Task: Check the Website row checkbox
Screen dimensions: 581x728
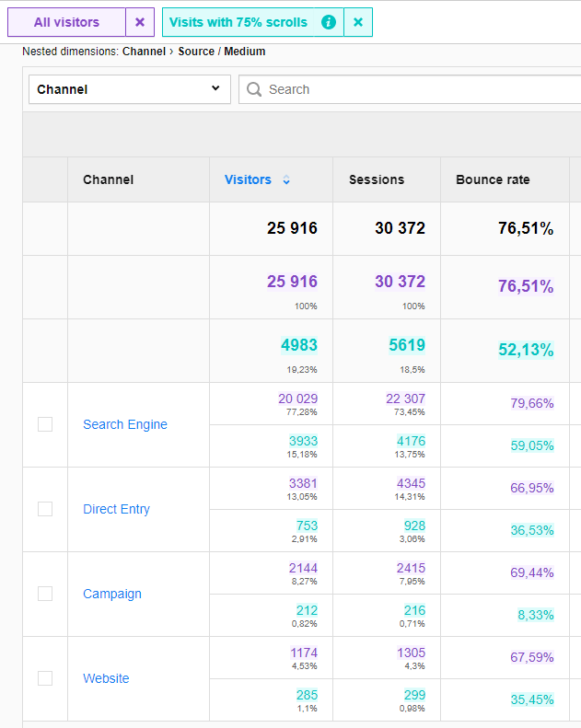Action: coord(45,678)
